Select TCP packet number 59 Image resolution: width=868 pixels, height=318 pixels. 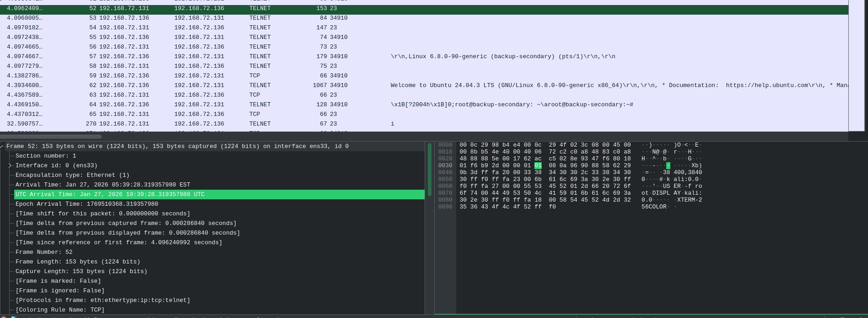424,76
